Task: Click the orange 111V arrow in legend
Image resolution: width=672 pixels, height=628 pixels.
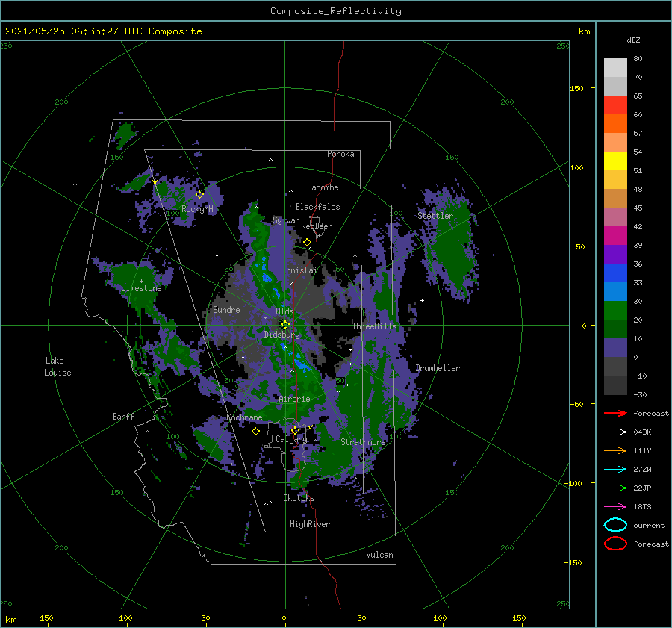Action: tap(615, 450)
